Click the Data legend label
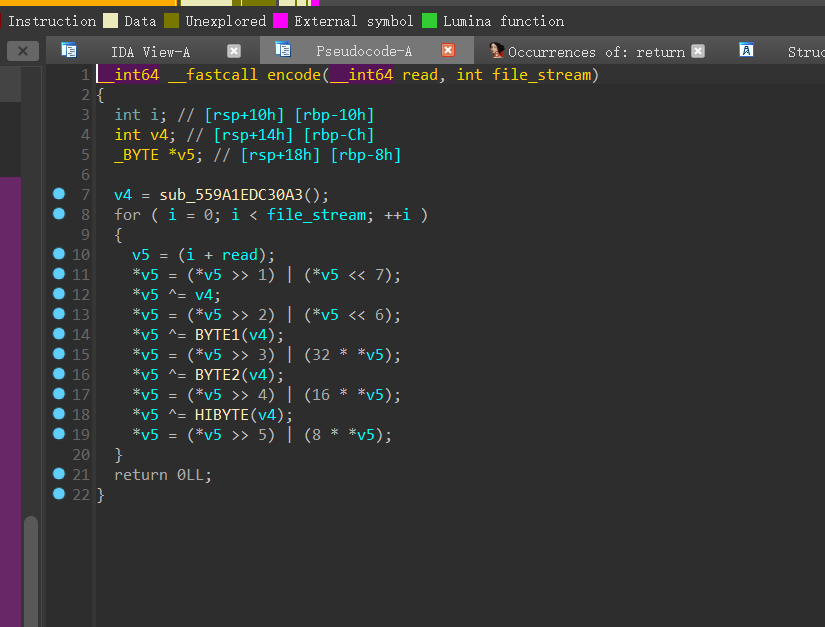The height and width of the screenshot is (627, 825). (x=140, y=21)
